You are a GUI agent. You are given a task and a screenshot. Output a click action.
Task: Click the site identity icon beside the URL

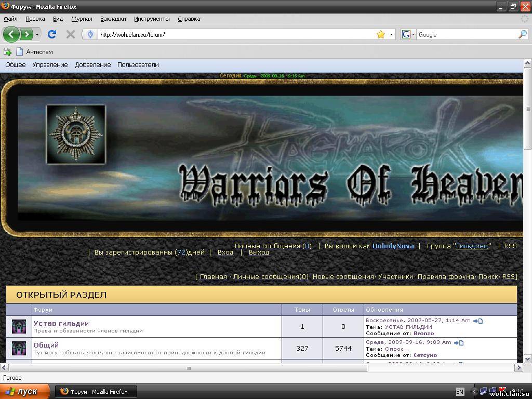point(90,34)
